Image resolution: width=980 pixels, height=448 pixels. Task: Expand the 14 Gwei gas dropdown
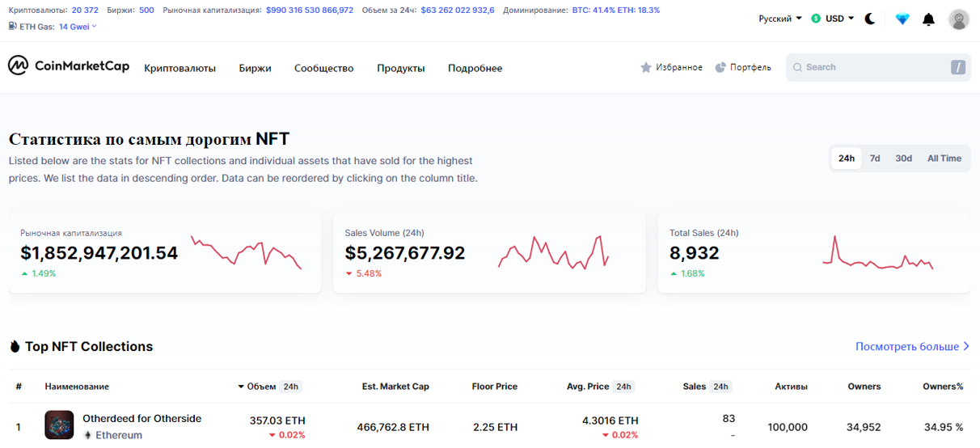pyautogui.click(x=78, y=26)
